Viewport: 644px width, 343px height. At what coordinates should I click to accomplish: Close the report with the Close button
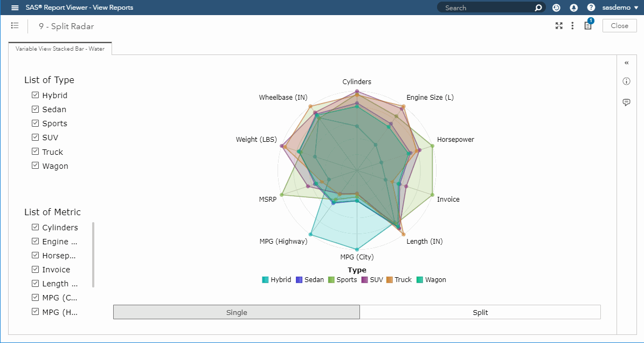point(619,25)
